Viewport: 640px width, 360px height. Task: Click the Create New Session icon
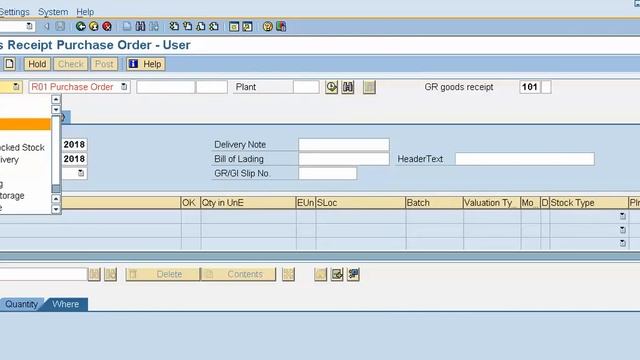(234, 27)
